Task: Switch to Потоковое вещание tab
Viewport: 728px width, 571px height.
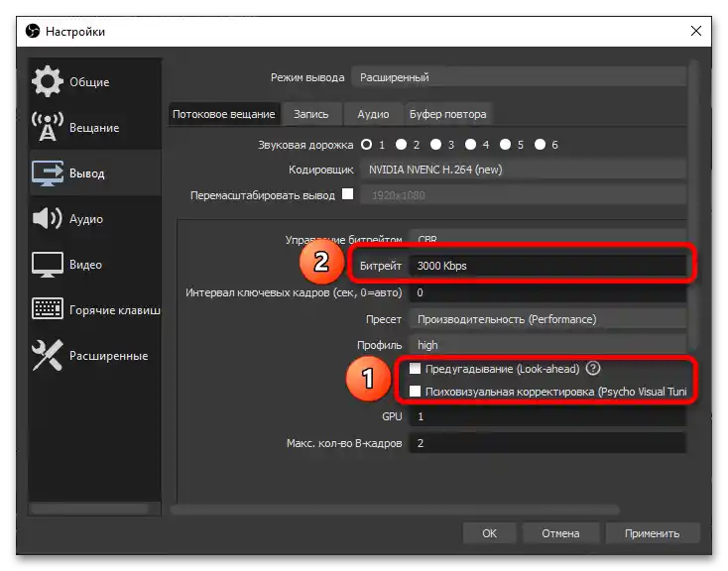Action: point(224,114)
